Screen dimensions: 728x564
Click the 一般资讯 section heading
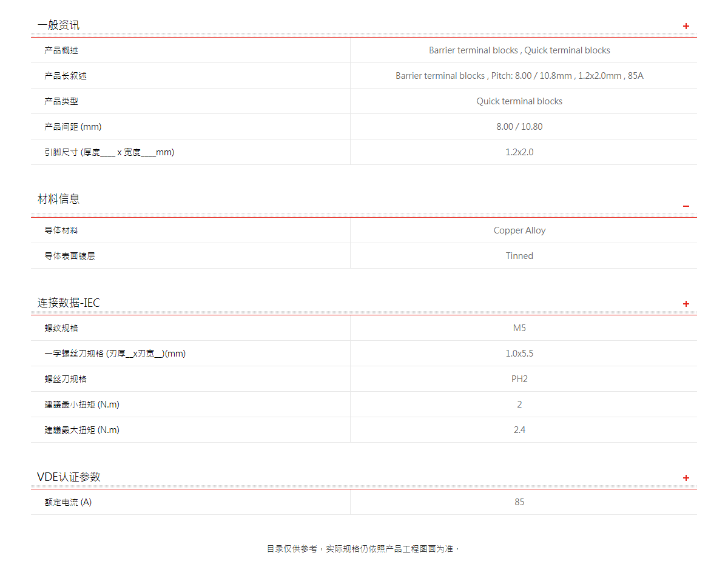(x=58, y=25)
